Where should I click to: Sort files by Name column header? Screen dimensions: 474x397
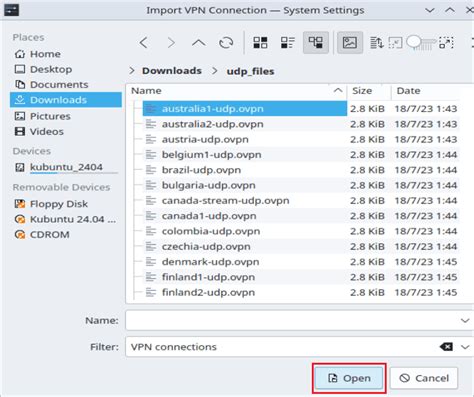coord(236,91)
